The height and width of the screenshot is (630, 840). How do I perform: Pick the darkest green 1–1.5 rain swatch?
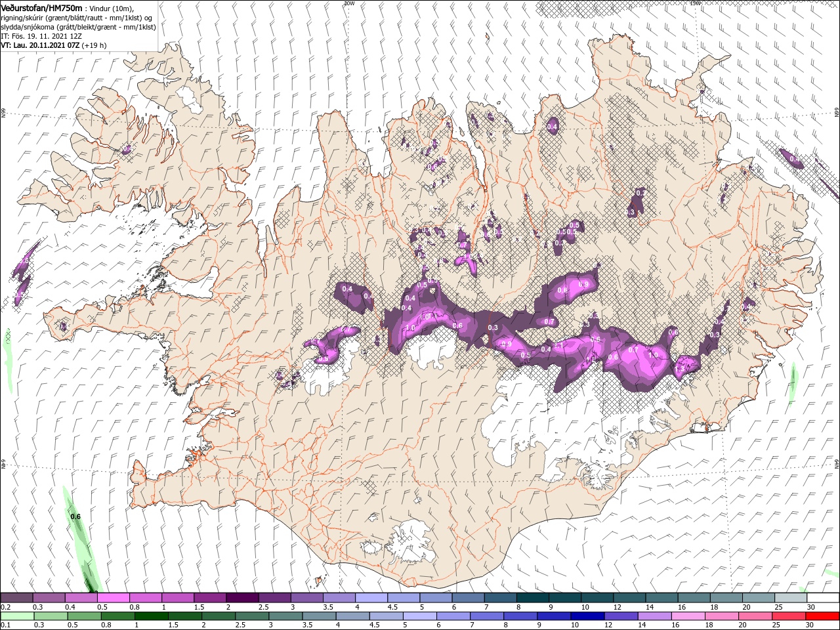point(151,616)
